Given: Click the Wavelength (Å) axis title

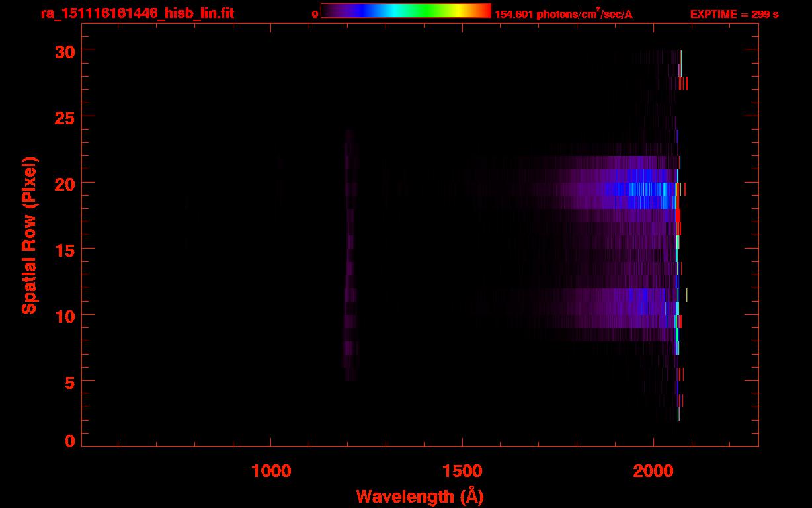Looking at the screenshot, I should pyautogui.click(x=420, y=495).
